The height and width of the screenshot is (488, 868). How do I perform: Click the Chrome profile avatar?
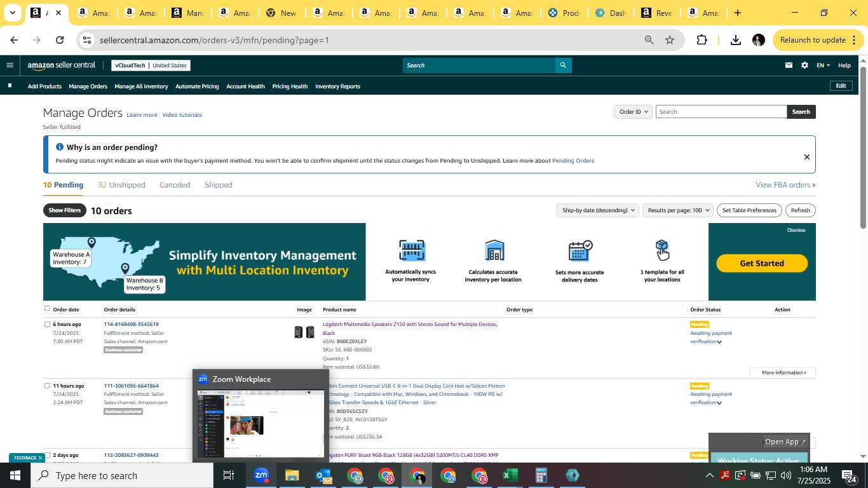(x=758, y=40)
